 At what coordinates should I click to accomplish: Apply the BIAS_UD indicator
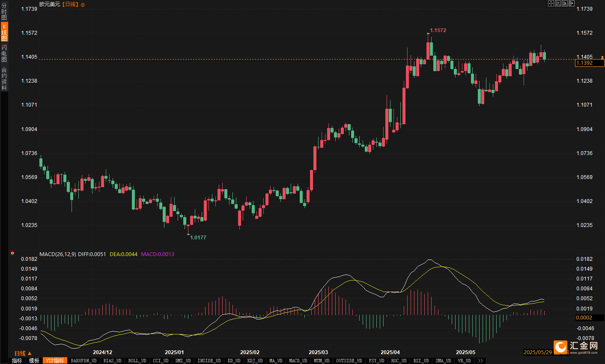tap(113, 361)
